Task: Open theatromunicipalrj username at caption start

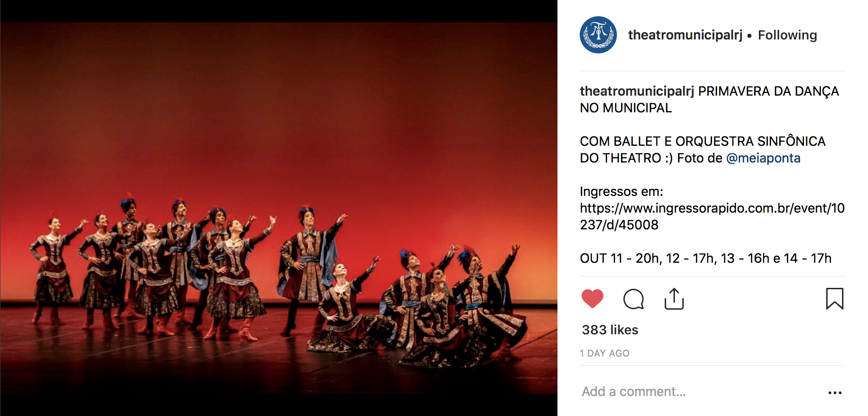Action: click(x=637, y=91)
